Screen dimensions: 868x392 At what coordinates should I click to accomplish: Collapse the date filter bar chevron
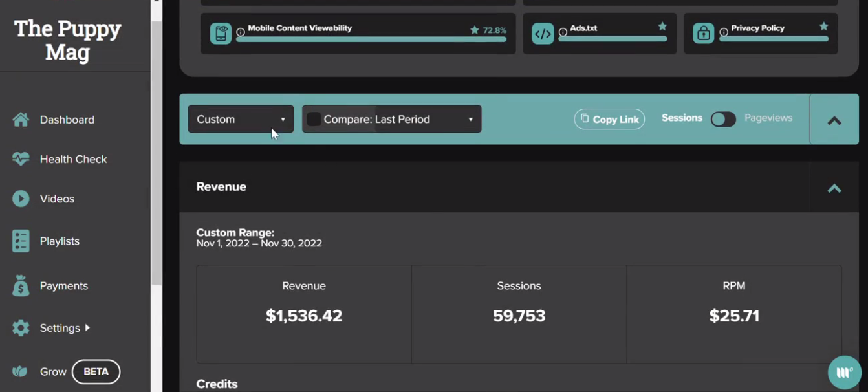click(x=834, y=120)
